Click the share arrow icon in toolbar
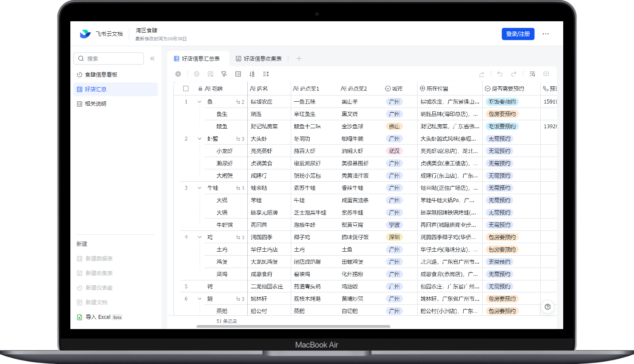The image size is (634, 364). pos(481,74)
